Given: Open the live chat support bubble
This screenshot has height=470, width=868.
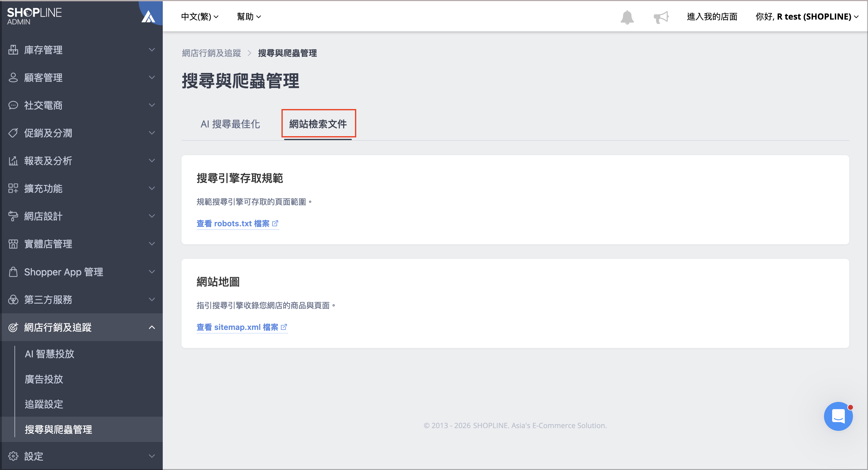Looking at the screenshot, I should pyautogui.click(x=838, y=416).
